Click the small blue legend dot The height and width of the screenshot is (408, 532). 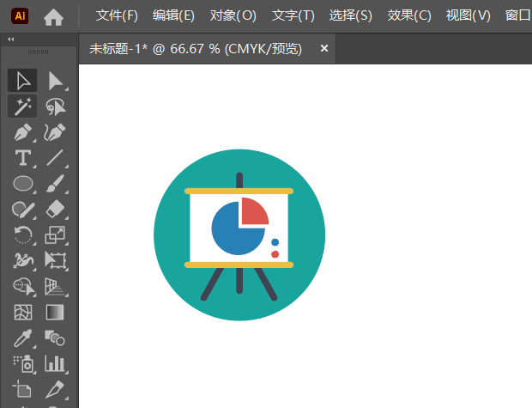(275, 242)
